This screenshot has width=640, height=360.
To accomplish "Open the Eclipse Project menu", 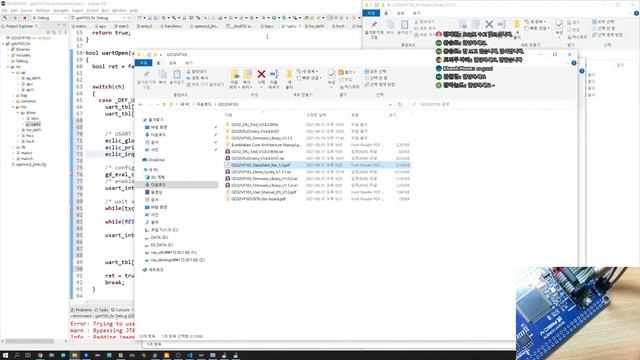I will pyautogui.click(x=93, y=10).
